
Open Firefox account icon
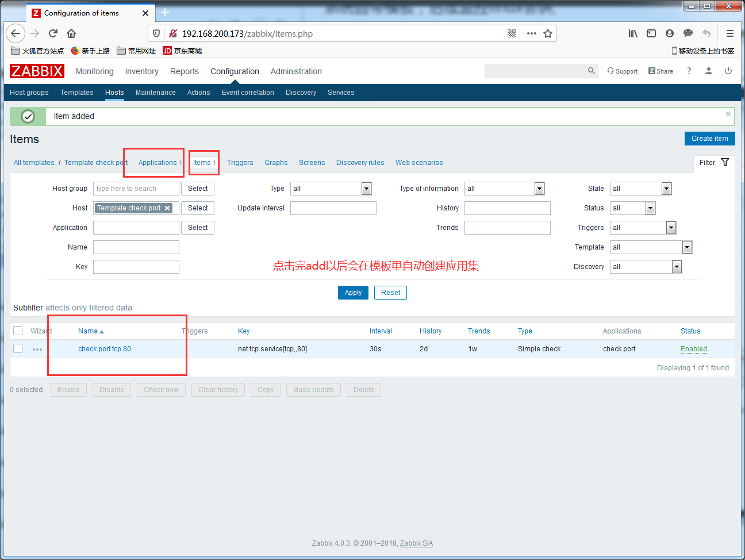pyautogui.click(x=670, y=33)
